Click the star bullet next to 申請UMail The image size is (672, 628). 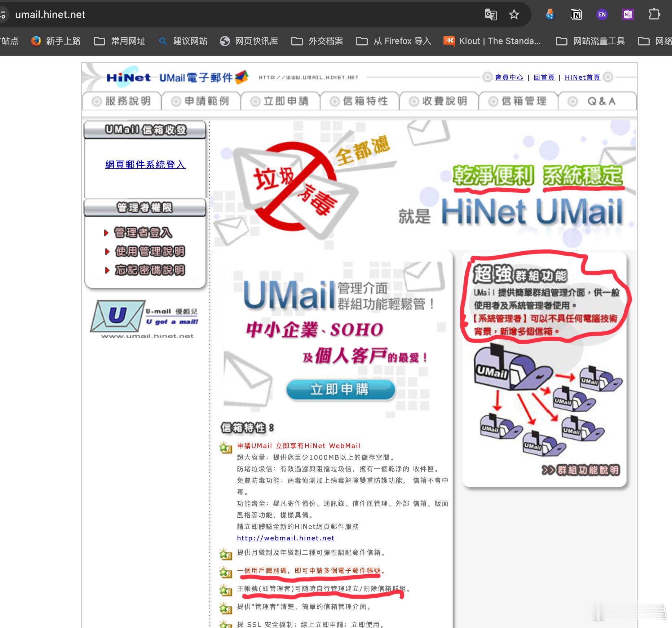[226, 447]
